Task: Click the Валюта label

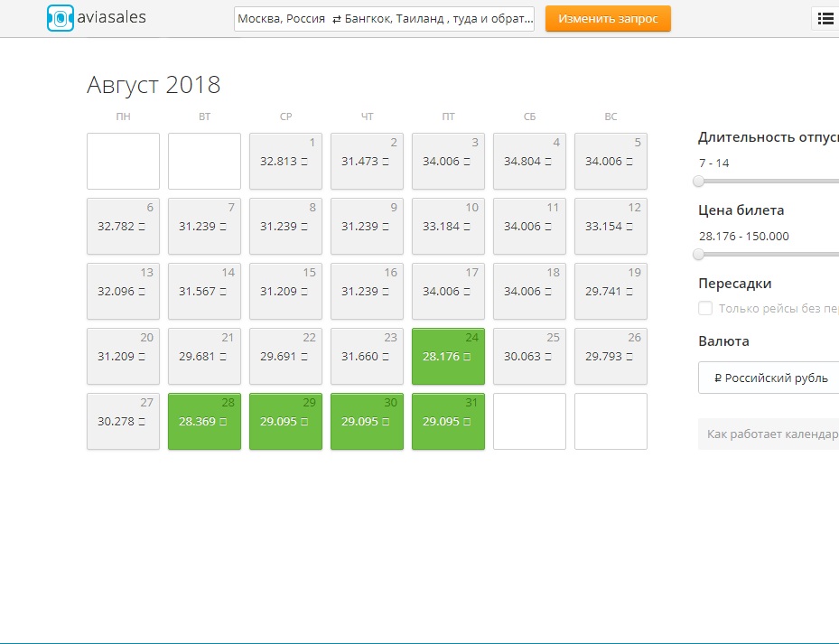Action: [x=723, y=341]
